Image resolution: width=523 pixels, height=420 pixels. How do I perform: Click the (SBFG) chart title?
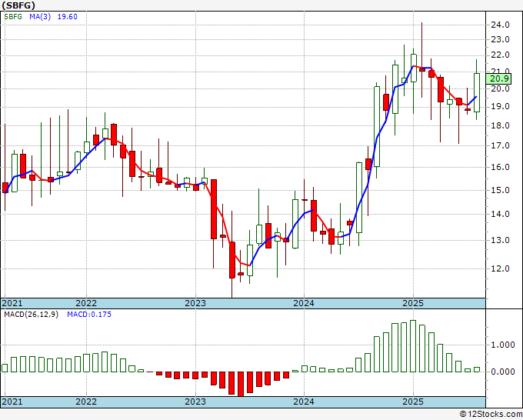[x=18, y=5]
